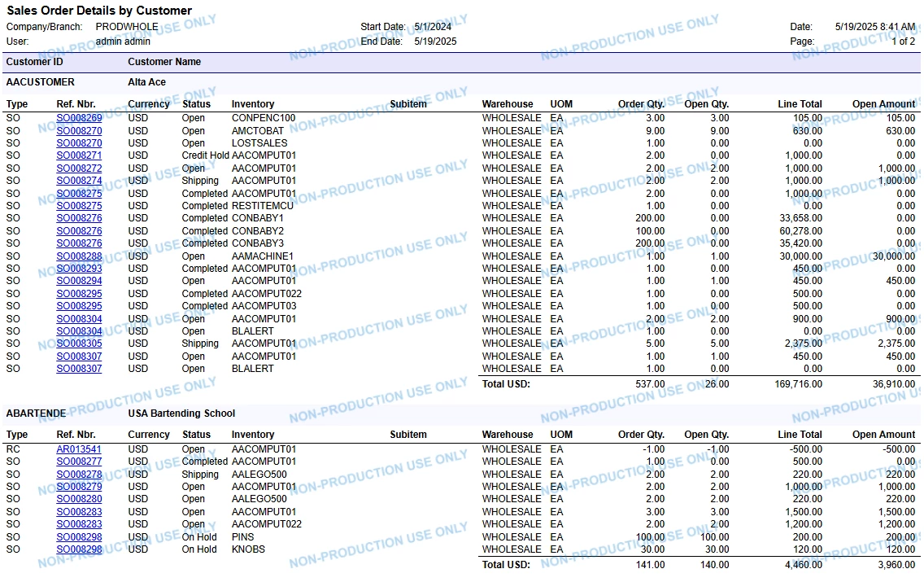Open SO008307 link on the BLALERT row
The image size is (924, 582).
point(79,369)
